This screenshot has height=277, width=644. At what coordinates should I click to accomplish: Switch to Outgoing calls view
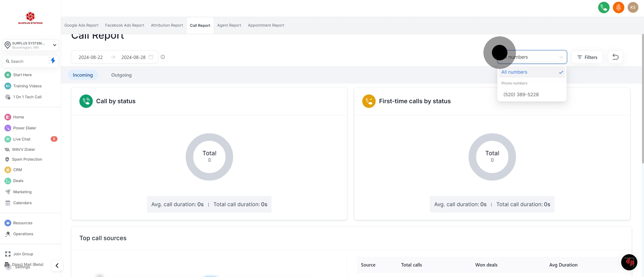121,75
